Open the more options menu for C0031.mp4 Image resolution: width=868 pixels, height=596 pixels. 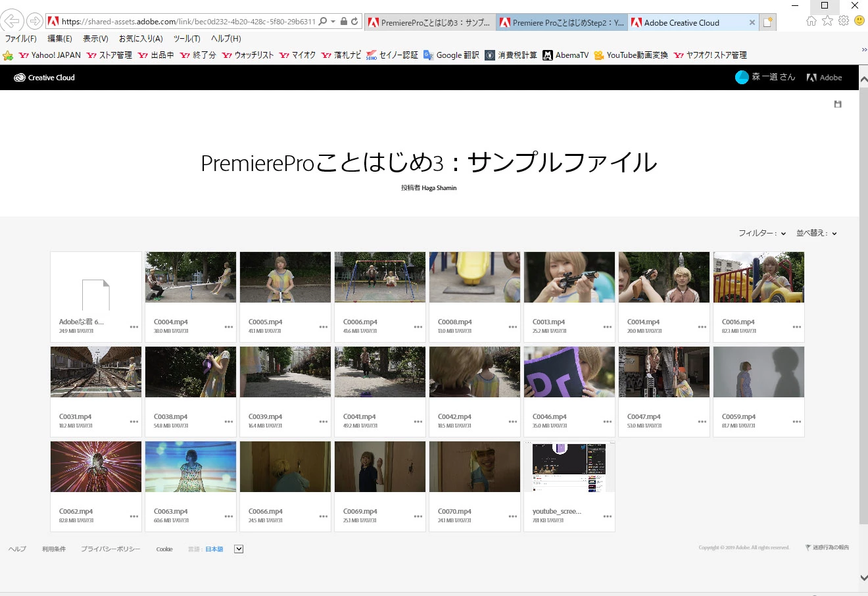(x=134, y=422)
